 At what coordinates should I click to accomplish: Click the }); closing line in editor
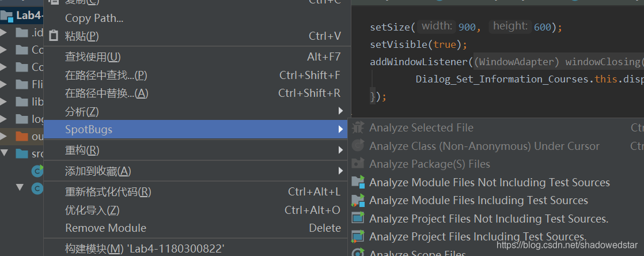pyautogui.click(x=378, y=97)
